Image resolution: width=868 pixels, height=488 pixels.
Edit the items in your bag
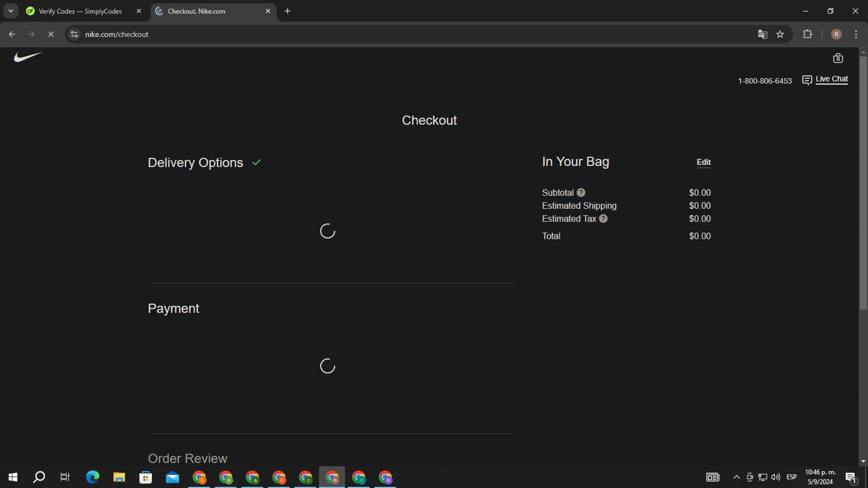click(x=704, y=162)
